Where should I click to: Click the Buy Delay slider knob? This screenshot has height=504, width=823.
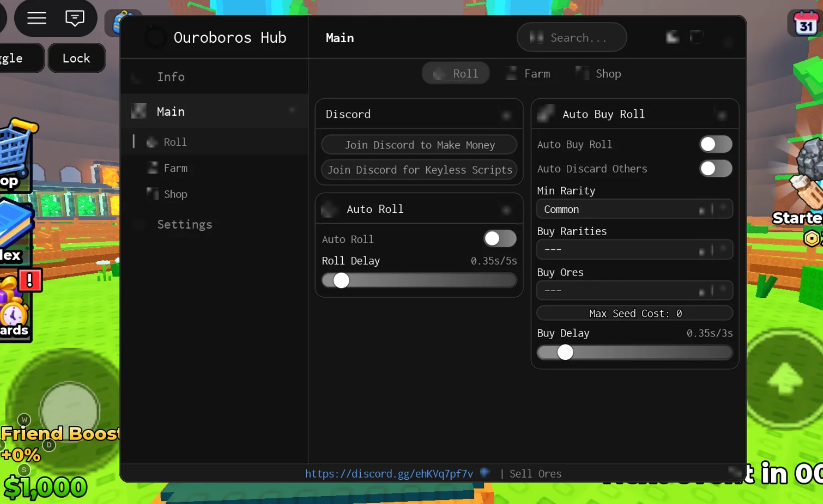tap(565, 352)
